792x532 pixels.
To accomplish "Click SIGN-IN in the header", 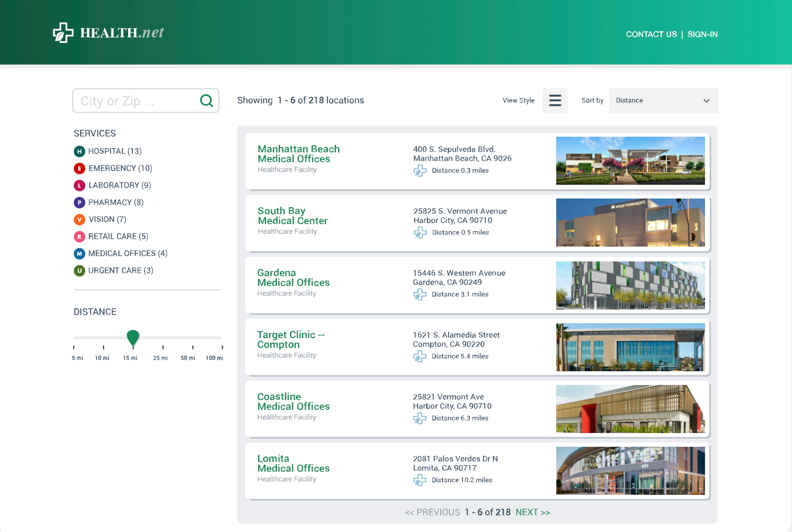I will point(703,34).
